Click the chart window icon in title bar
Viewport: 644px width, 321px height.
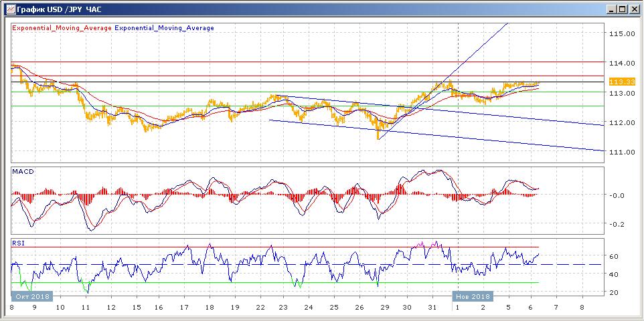tap(10, 9)
